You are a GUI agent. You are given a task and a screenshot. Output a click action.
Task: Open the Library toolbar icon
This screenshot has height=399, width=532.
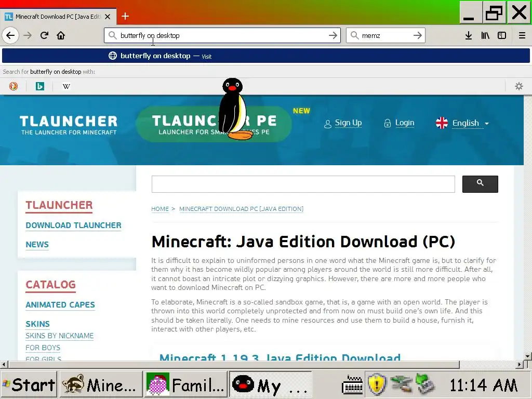click(485, 35)
